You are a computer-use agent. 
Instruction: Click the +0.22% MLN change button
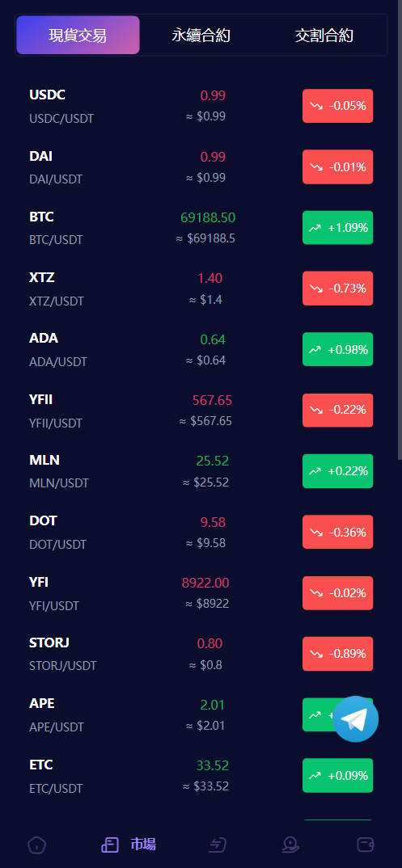[x=338, y=471]
